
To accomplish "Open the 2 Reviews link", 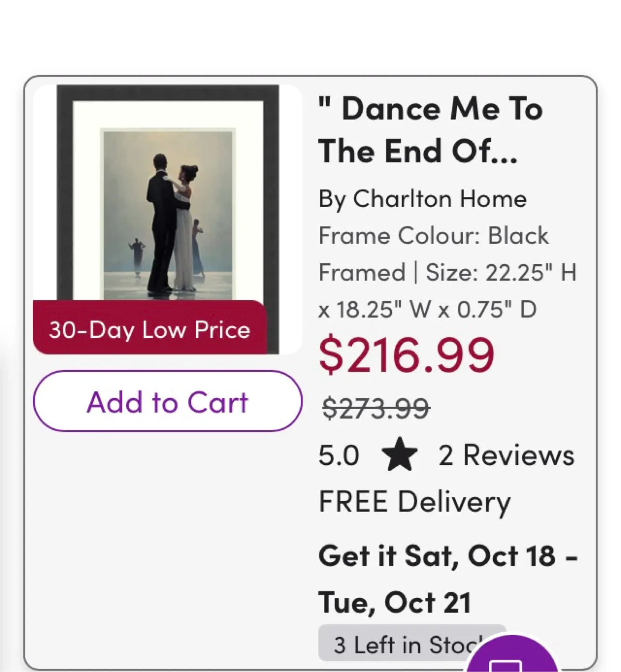I will point(506,455).
